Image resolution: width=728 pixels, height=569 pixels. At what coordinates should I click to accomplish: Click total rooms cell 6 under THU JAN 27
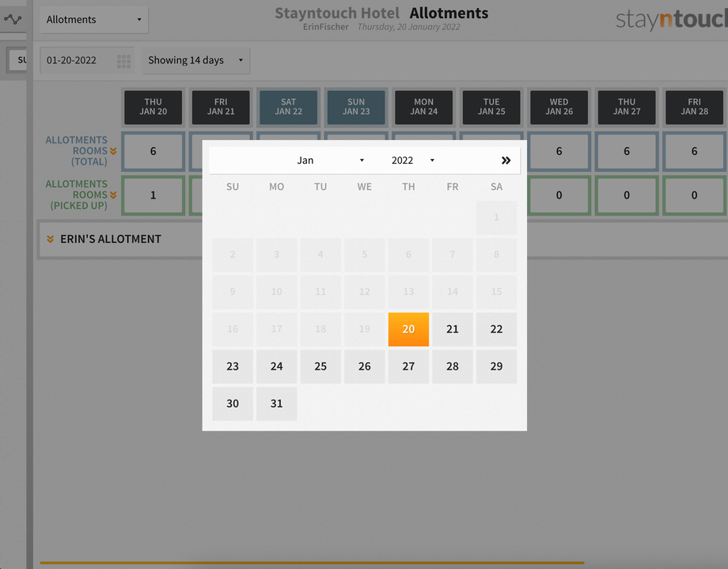pyautogui.click(x=627, y=151)
